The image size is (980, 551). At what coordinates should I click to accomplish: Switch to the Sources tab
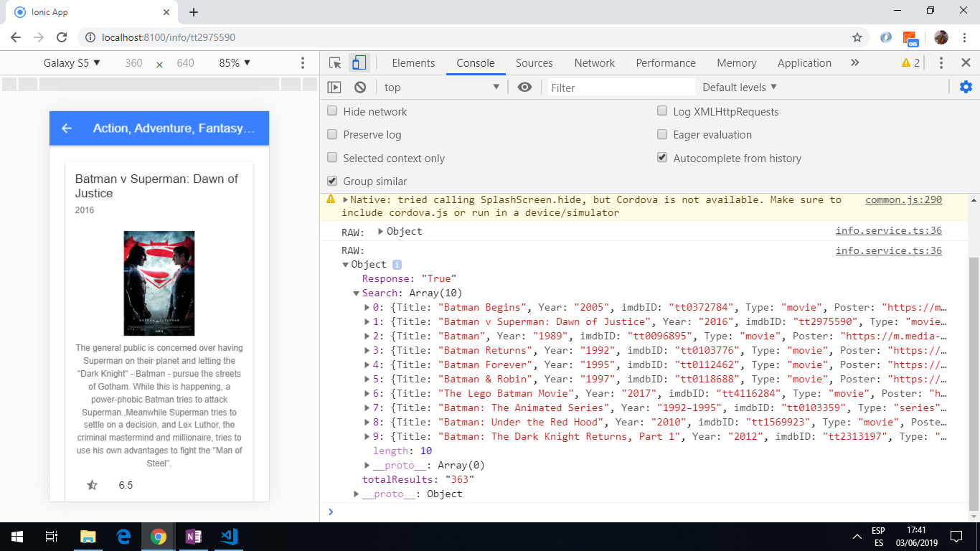coord(534,63)
